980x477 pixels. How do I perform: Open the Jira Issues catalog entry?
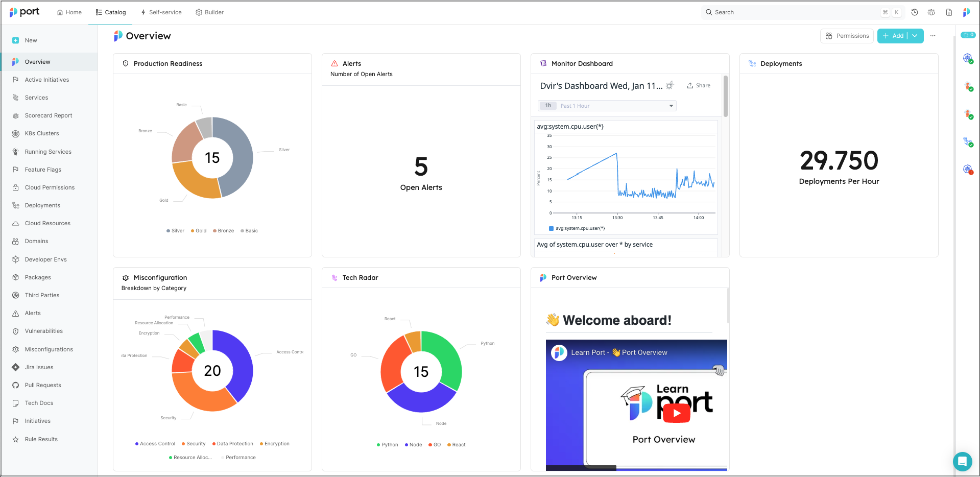click(39, 367)
